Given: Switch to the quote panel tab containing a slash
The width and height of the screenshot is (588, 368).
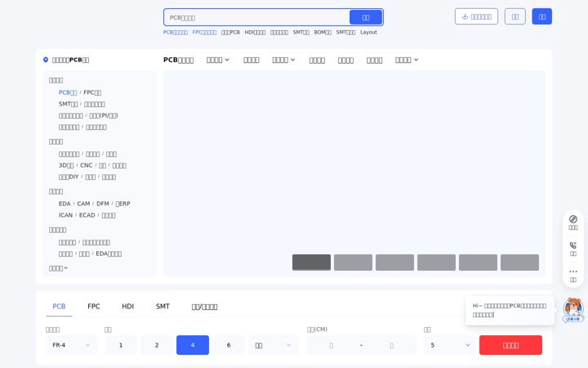Looking at the screenshot, I should click(x=204, y=307).
